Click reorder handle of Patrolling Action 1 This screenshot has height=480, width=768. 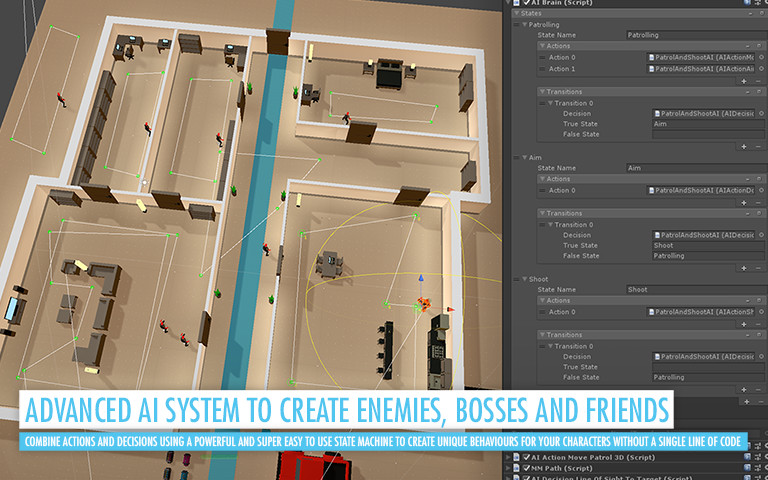click(542, 69)
